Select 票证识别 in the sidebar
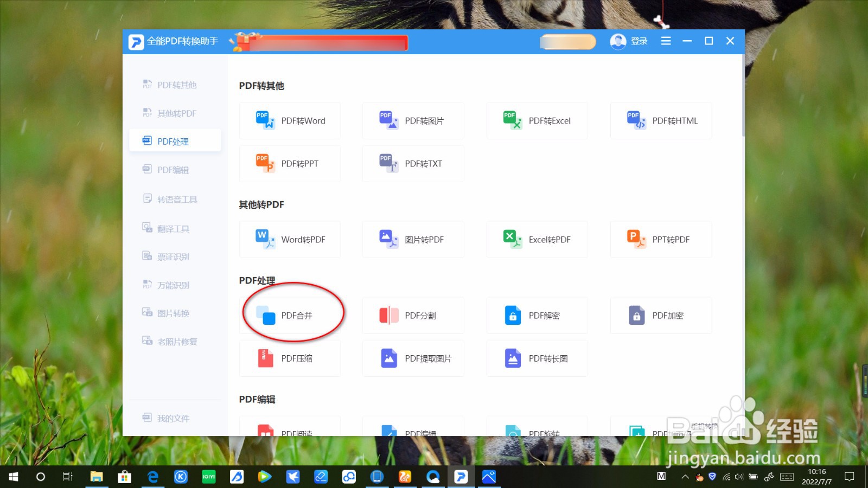Image resolution: width=868 pixels, height=488 pixels. (175, 256)
